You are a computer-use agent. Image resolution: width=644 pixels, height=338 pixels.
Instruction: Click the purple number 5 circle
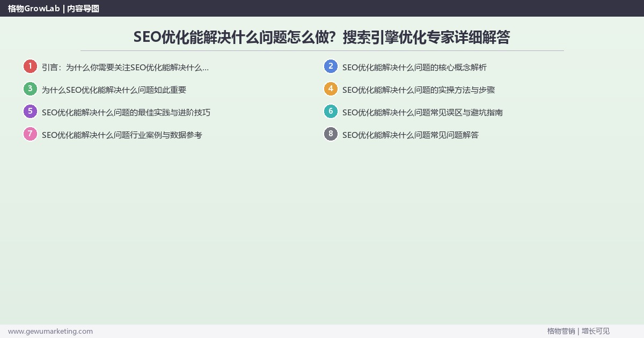click(30, 112)
